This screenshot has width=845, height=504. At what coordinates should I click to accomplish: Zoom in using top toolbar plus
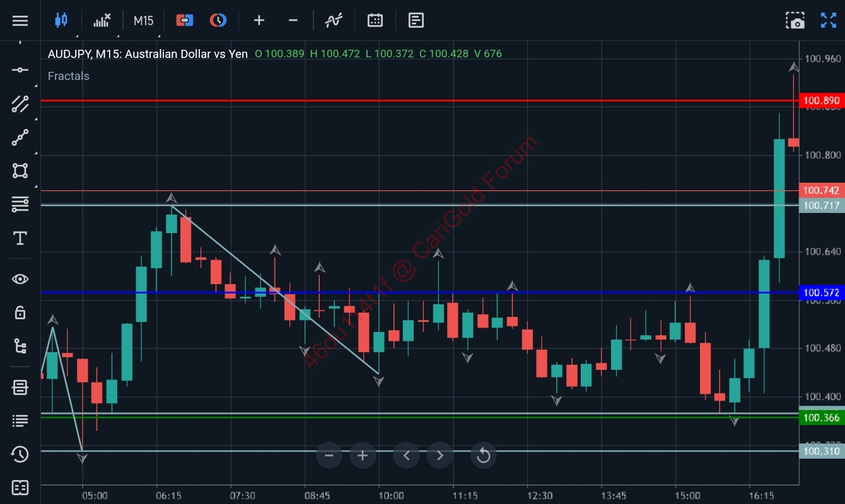[259, 21]
